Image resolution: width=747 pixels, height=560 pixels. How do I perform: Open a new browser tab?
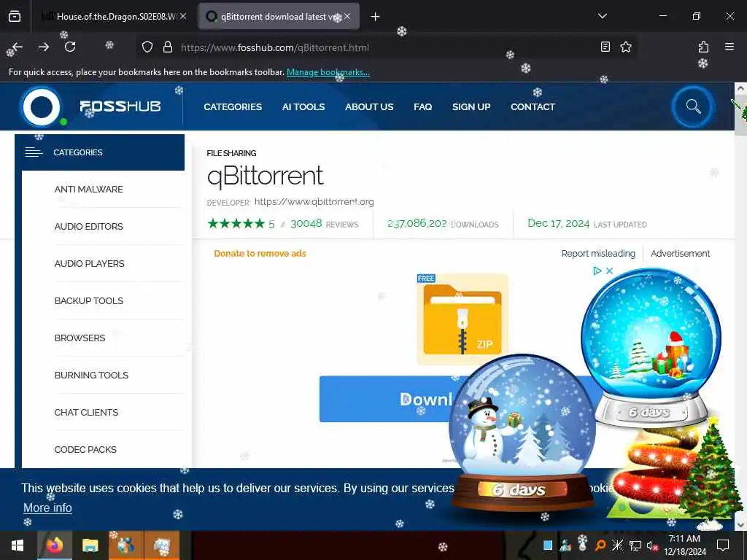376,17
